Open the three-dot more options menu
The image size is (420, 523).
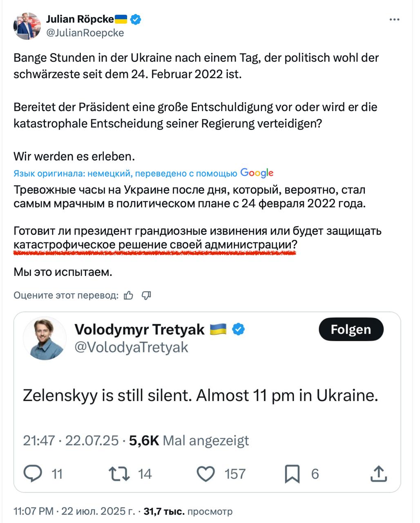coord(394,20)
